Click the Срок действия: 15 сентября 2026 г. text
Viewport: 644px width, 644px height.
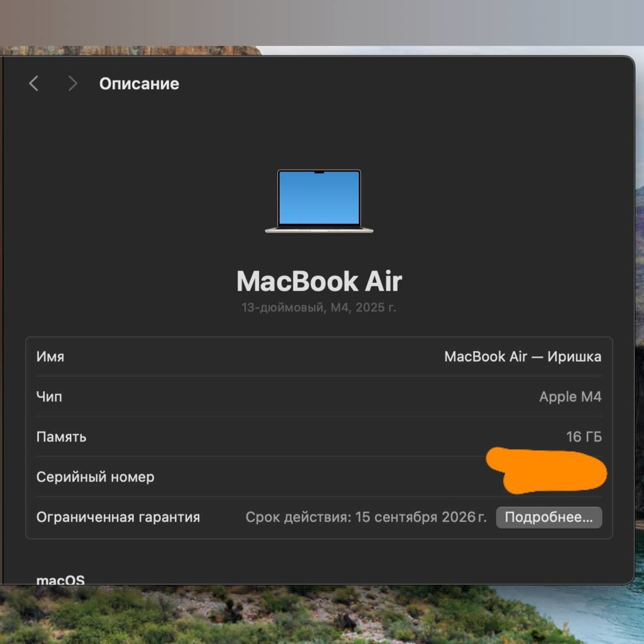click(x=366, y=517)
